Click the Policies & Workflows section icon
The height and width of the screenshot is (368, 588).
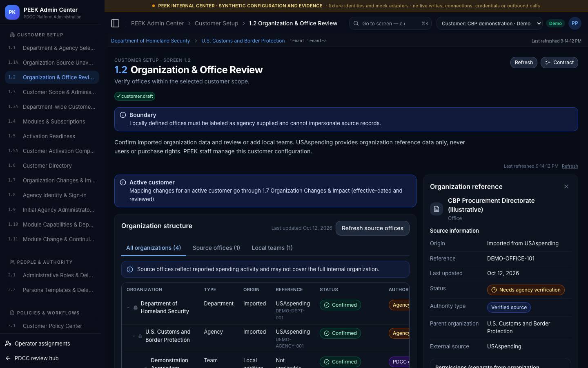point(12,313)
